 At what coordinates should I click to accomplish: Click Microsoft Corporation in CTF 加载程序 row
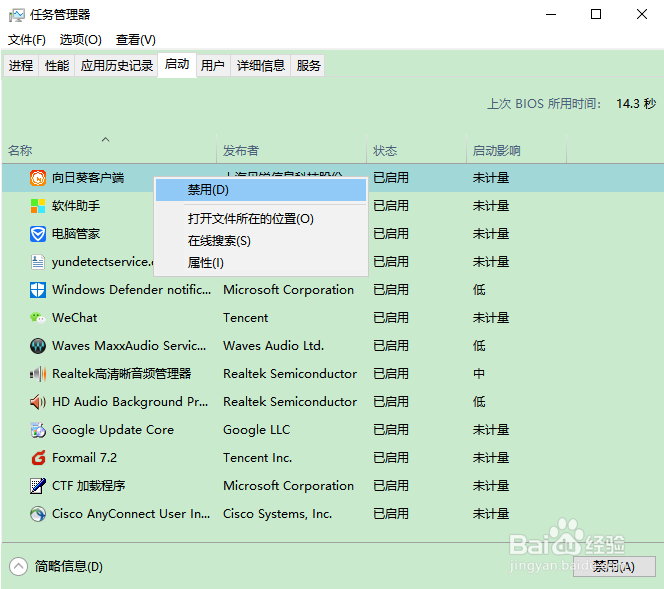(288, 486)
